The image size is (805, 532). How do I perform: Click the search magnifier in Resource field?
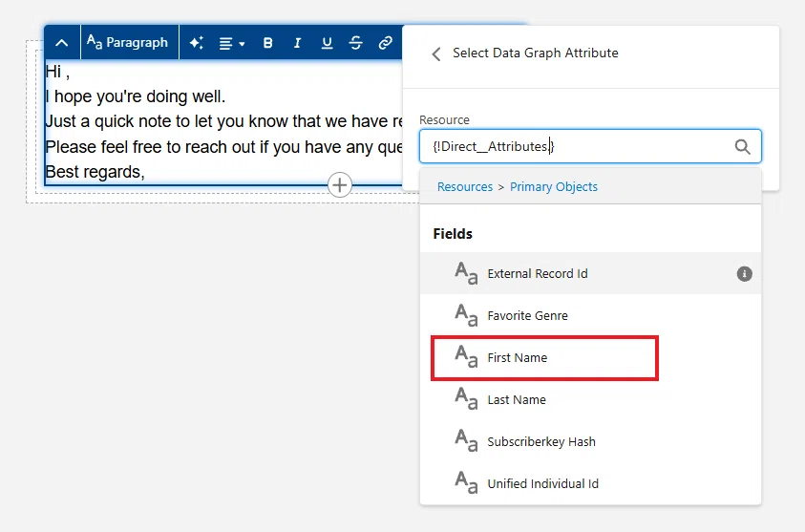pos(742,147)
